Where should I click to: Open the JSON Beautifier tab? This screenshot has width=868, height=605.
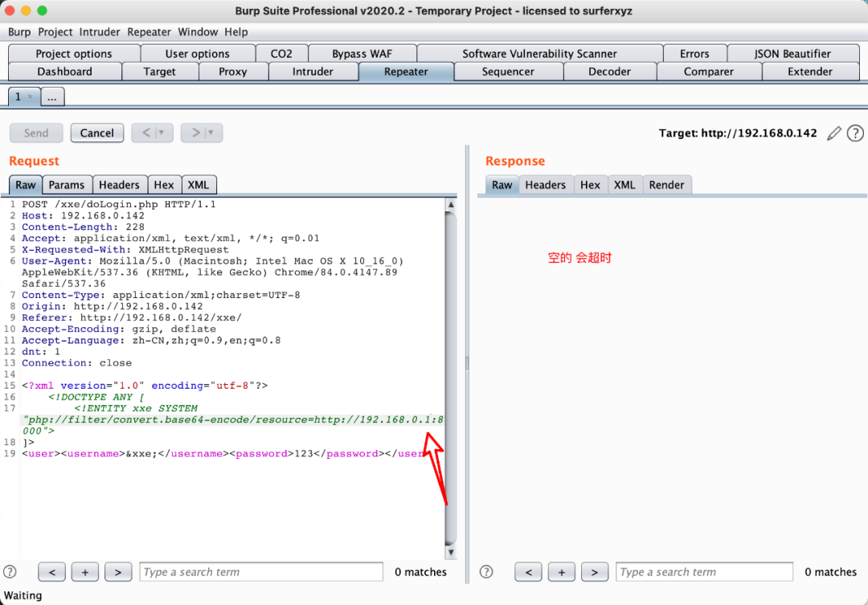(792, 54)
